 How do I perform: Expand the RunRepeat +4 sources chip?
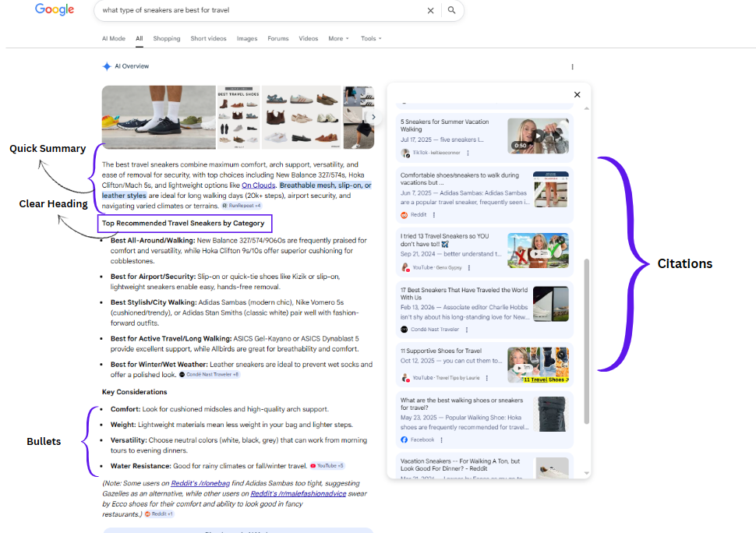(x=242, y=206)
